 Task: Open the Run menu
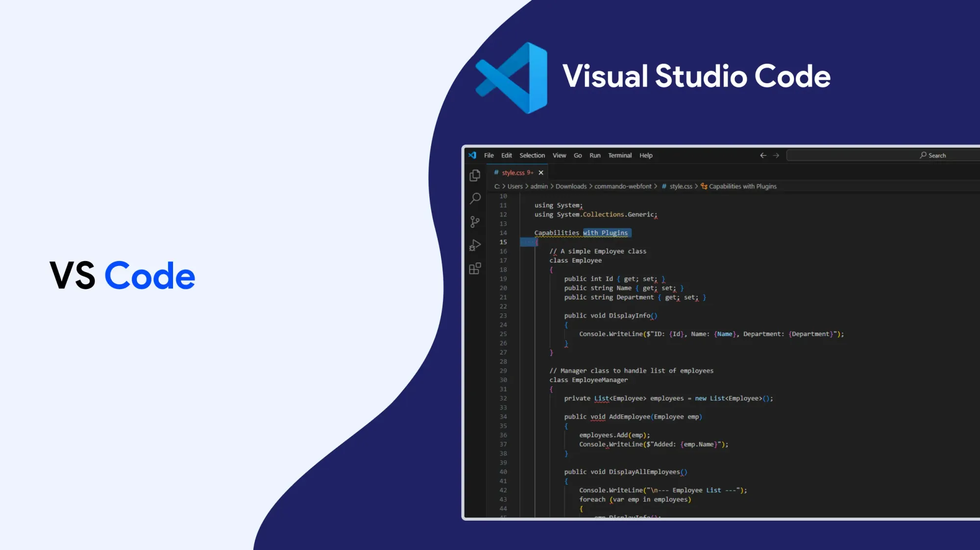point(595,155)
